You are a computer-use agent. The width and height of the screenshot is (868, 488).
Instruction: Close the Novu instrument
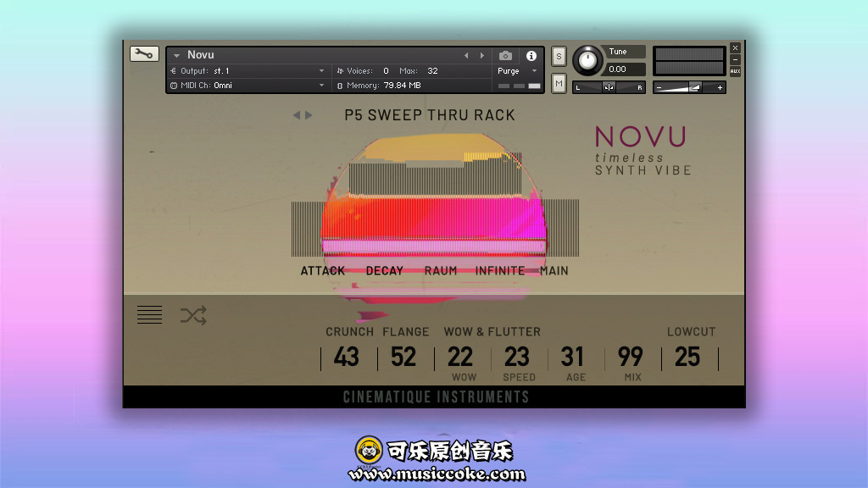[735, 48]
